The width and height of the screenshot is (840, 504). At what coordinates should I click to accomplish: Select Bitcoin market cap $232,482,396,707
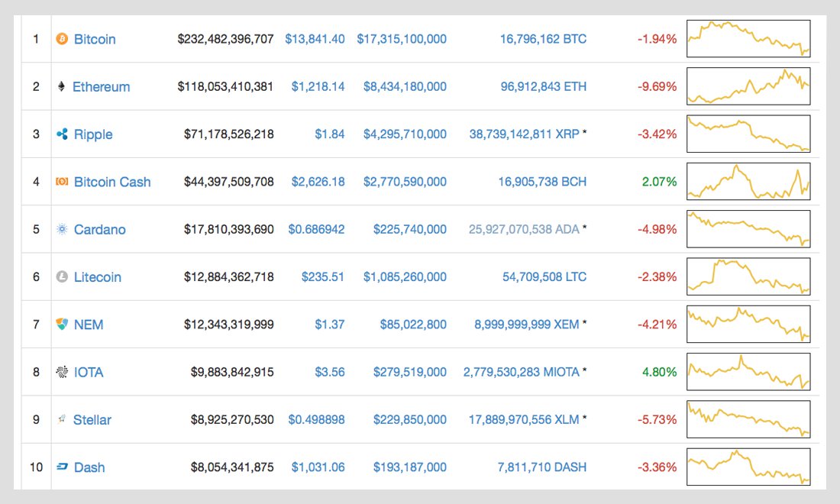coord(225,39)
